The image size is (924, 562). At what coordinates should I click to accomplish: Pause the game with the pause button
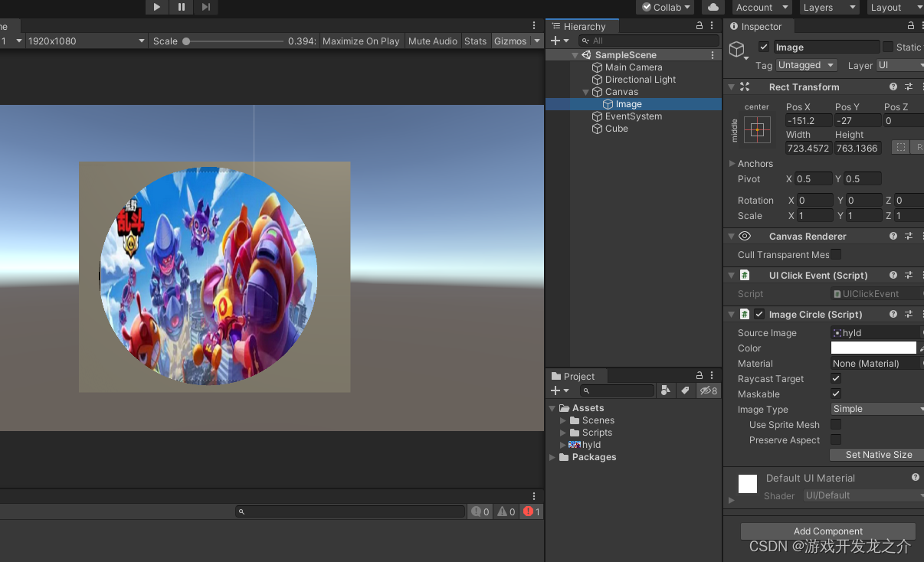pyautogui.click(x=182, y=7)
